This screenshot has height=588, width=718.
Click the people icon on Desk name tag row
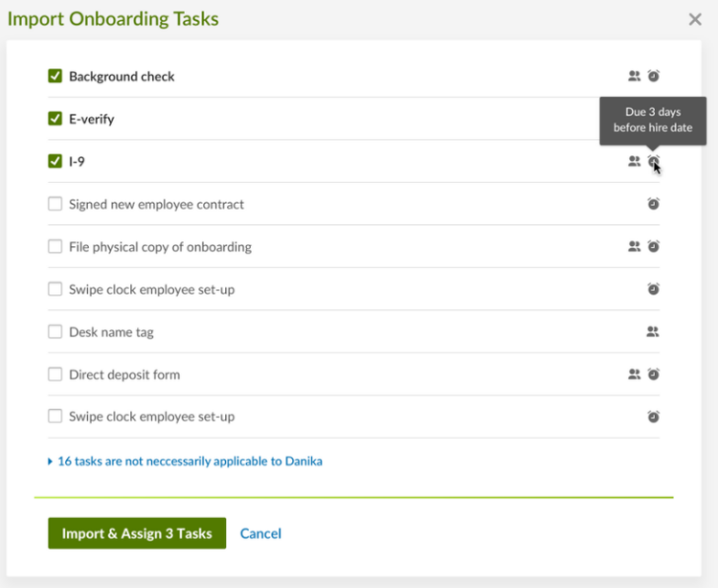pyautogui.click(x=653, y=331)
